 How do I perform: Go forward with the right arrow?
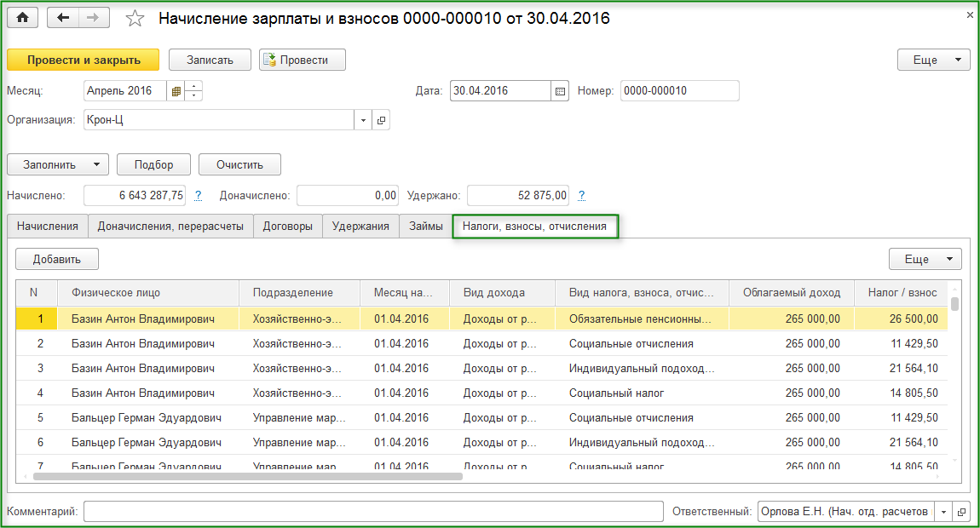pos(94,18)
